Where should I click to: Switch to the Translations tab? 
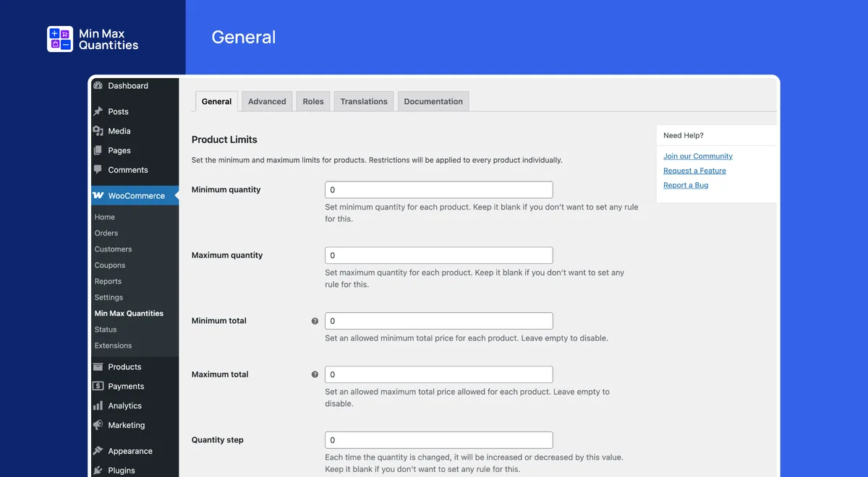[364, 101]
